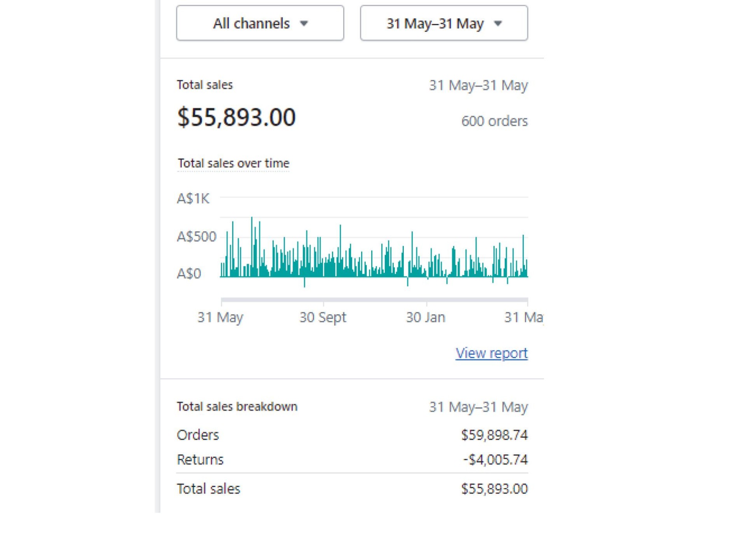747x560 pixels.
Task: Open the All channels dropdown
Action: [260, 23]
